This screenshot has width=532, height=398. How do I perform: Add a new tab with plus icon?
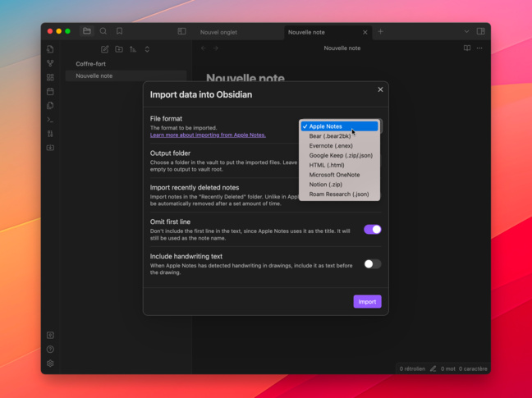pos(381,31)
